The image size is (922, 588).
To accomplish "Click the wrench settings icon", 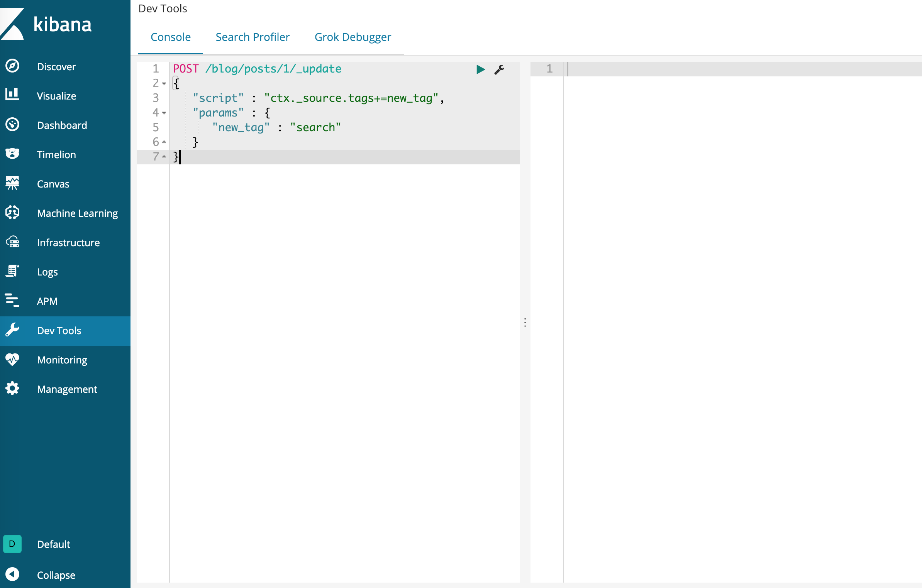I will 500,68.
